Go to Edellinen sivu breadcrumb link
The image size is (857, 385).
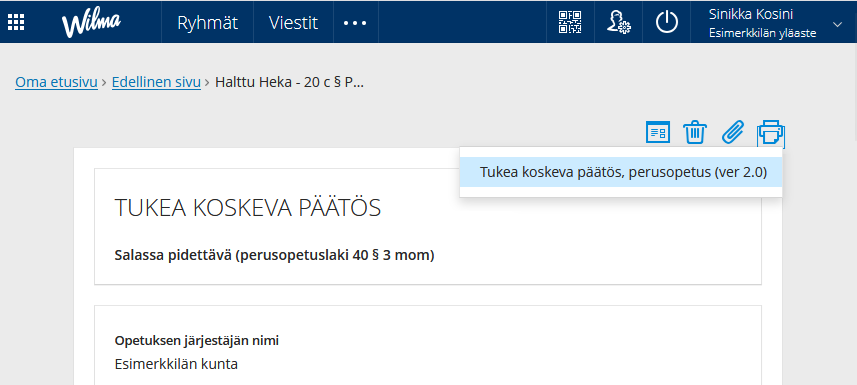point(156,83)
